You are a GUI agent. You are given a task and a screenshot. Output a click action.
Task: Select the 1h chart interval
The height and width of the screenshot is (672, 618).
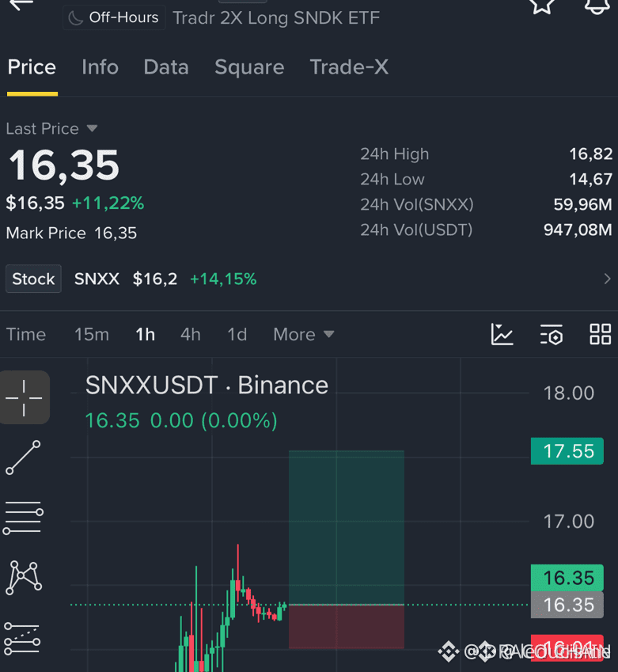(146, 334)
